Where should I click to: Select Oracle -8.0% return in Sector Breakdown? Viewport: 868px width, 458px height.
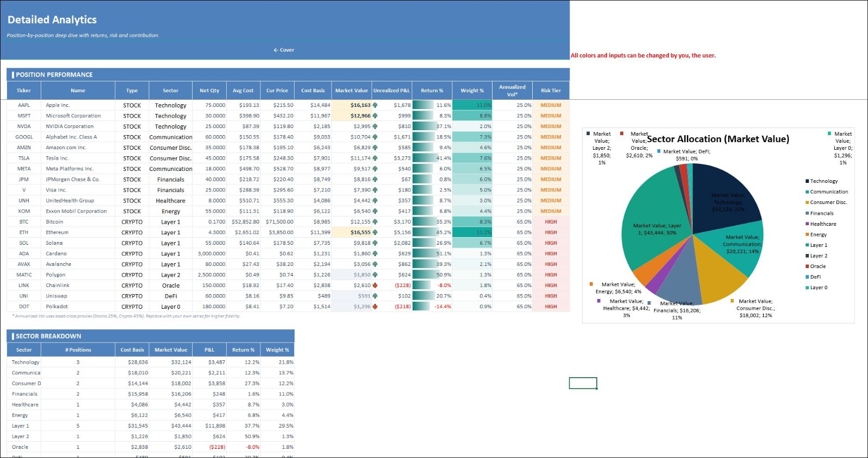[x=244, y=447]
